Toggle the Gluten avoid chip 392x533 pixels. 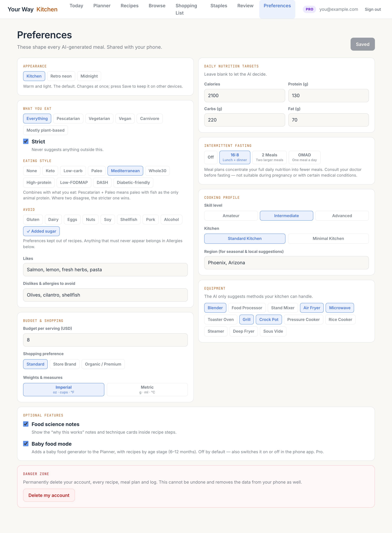pos(33,219)
